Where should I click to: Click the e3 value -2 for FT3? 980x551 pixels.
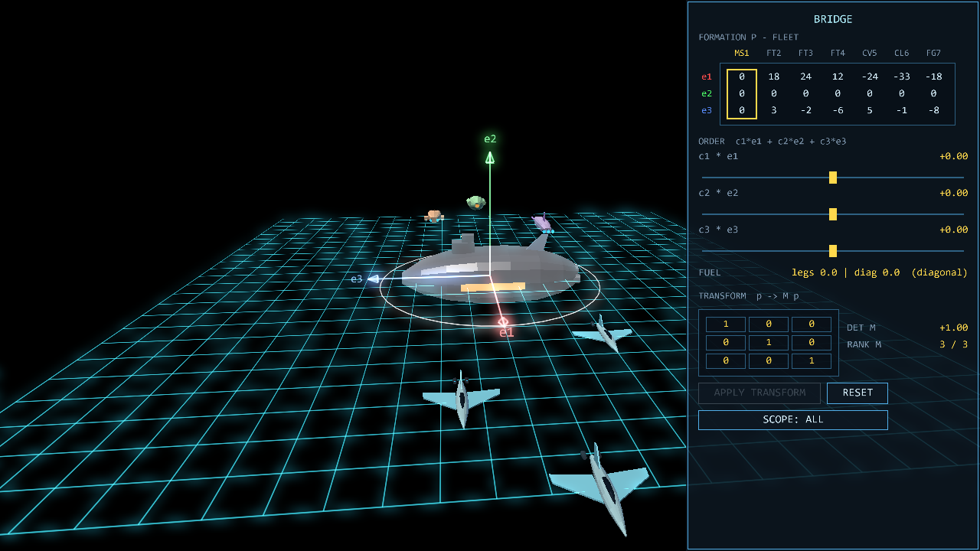click(805, 110)
